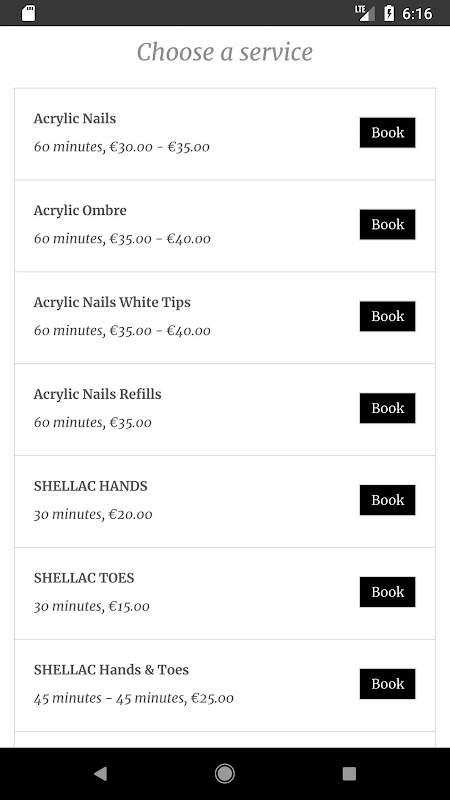
Task: Book the Acrylic Ombre service
Action: 387,224
